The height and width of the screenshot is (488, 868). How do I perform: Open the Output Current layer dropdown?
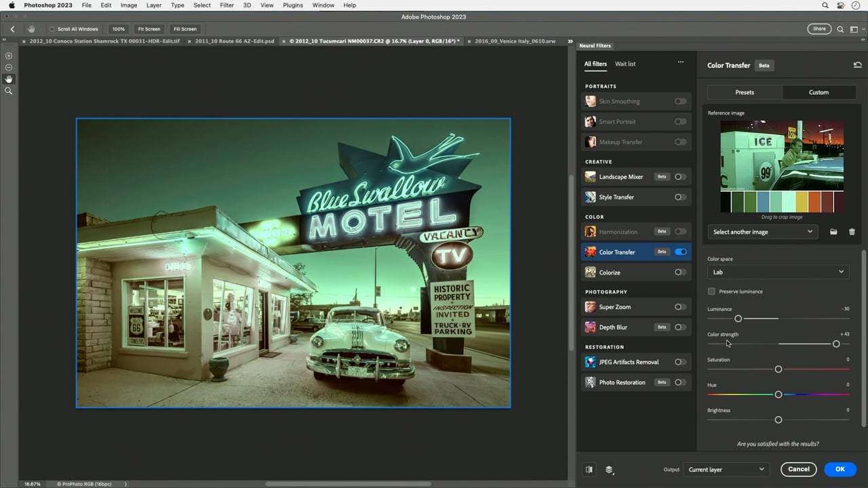726,469
